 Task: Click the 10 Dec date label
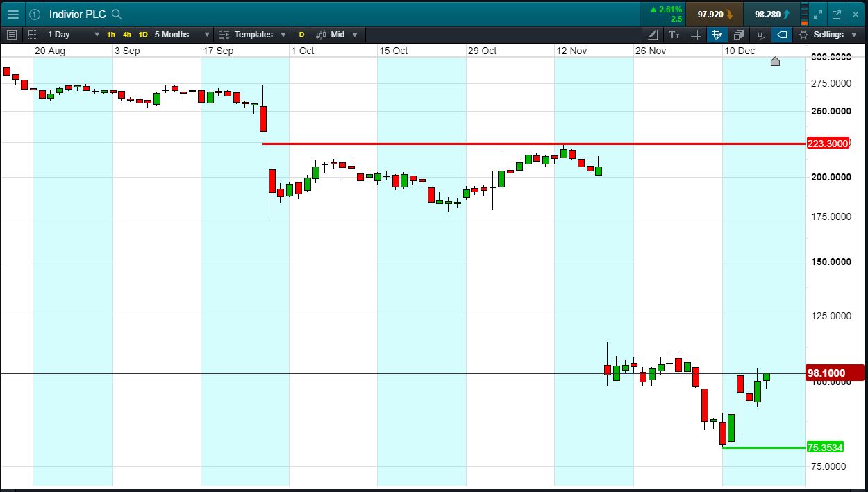click(740, 51)
